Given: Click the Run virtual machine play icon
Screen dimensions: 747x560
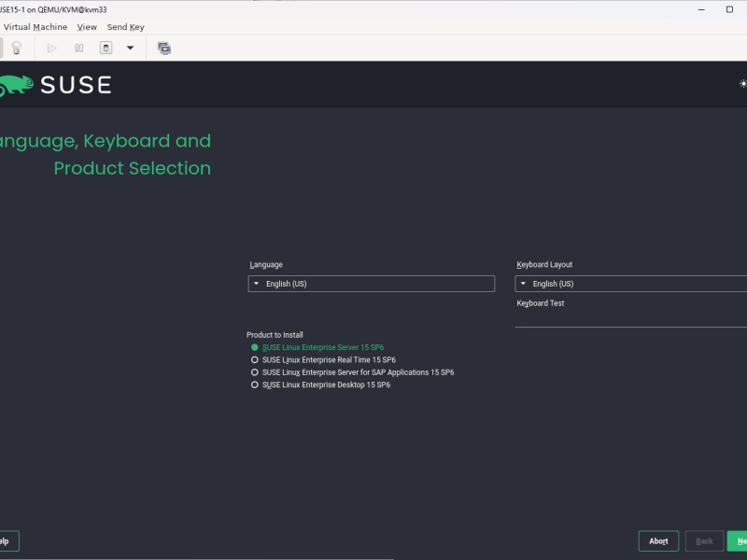Looking at the screenshot, I should click(52, 49).
